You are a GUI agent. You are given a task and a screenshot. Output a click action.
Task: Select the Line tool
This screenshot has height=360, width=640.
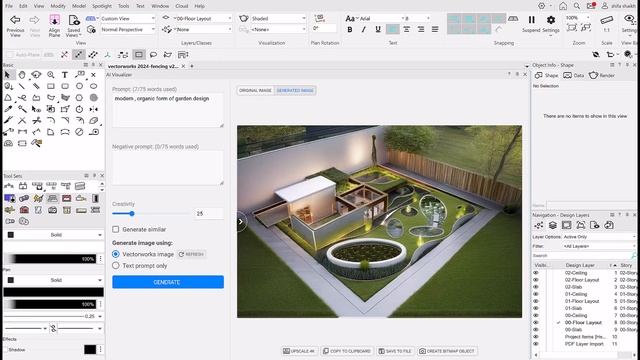[22, 86]
